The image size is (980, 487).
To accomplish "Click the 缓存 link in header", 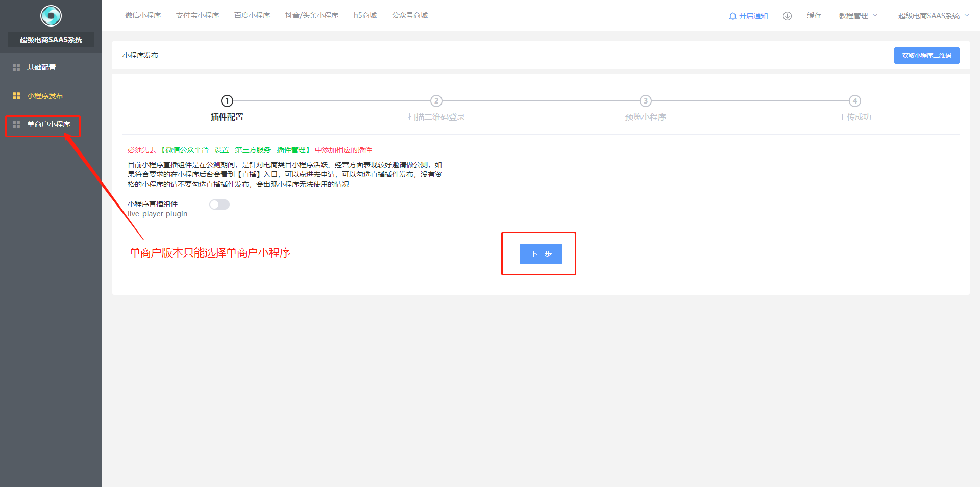I will (x=814, y=16).
